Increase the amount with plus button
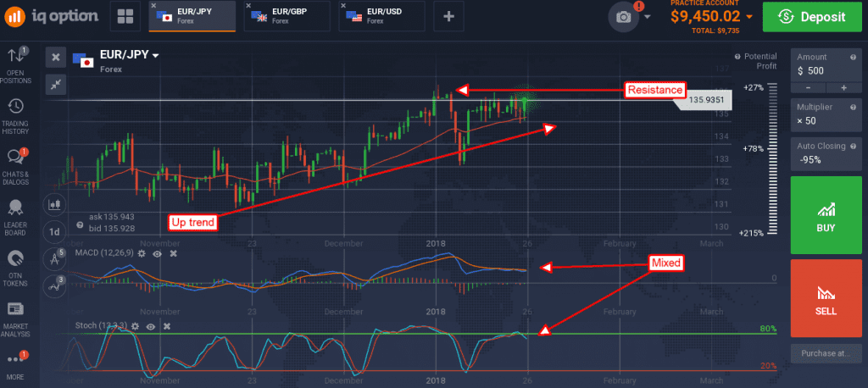 point(843,87)
